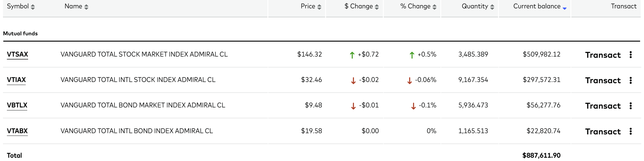Open the VTSAX symbol link
The height and width of the screenshot is (161, 644).
point(17,54)
